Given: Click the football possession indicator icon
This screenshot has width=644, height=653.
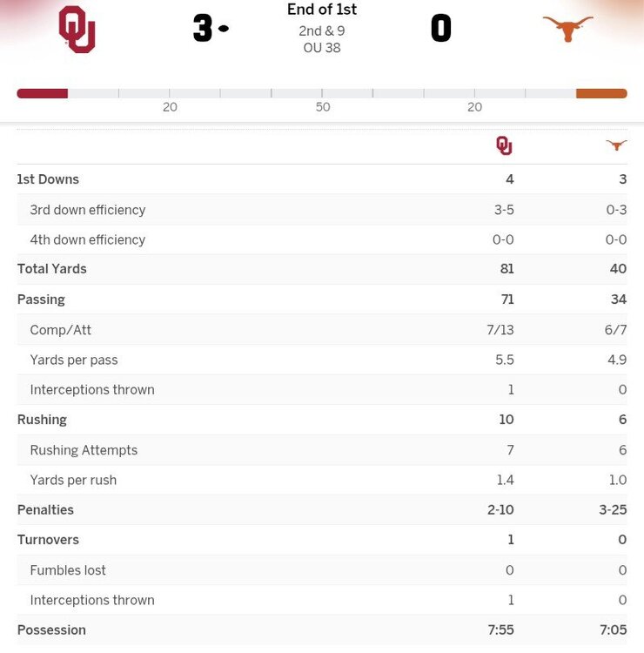Looking at the screenshot, I should (x=224, y=29).
